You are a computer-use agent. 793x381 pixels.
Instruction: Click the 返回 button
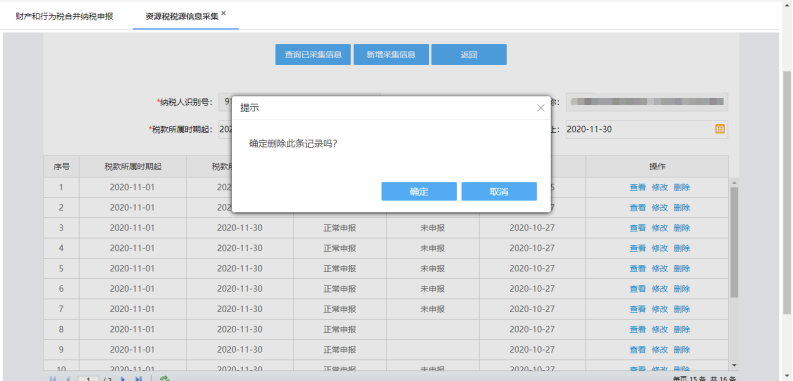469,55
